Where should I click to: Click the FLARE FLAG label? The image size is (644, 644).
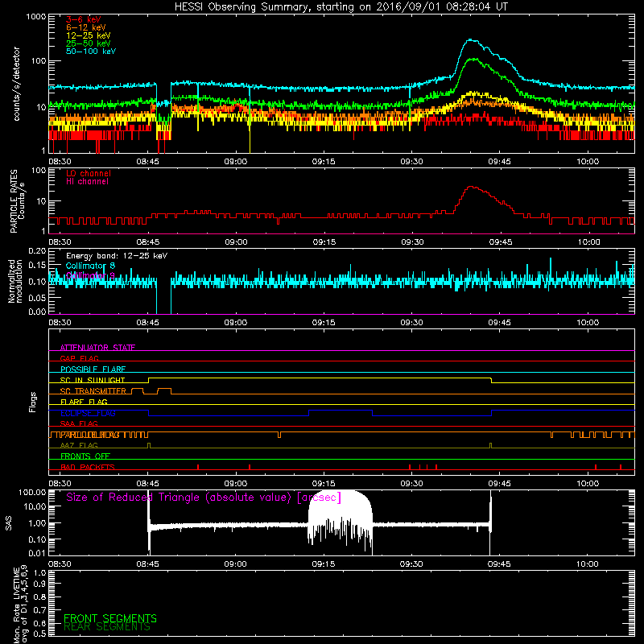pos(84,402)
